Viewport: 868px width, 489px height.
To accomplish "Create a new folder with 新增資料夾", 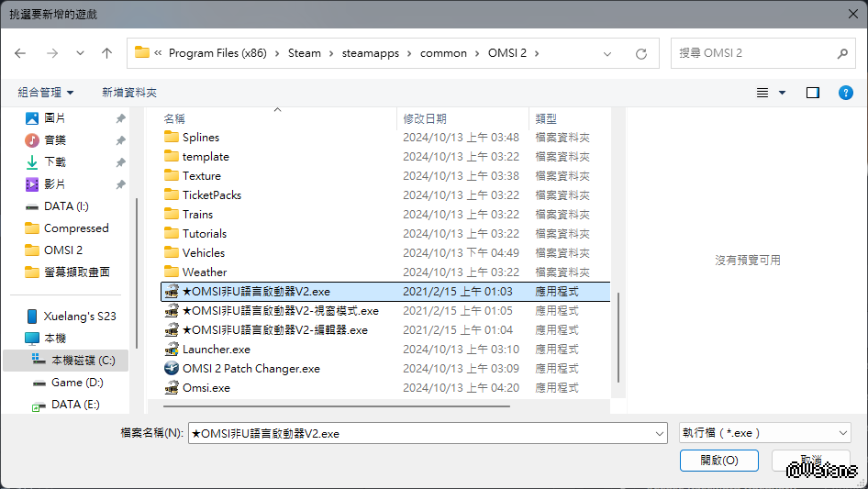I will pyautogui.click(x=129, y=93).
